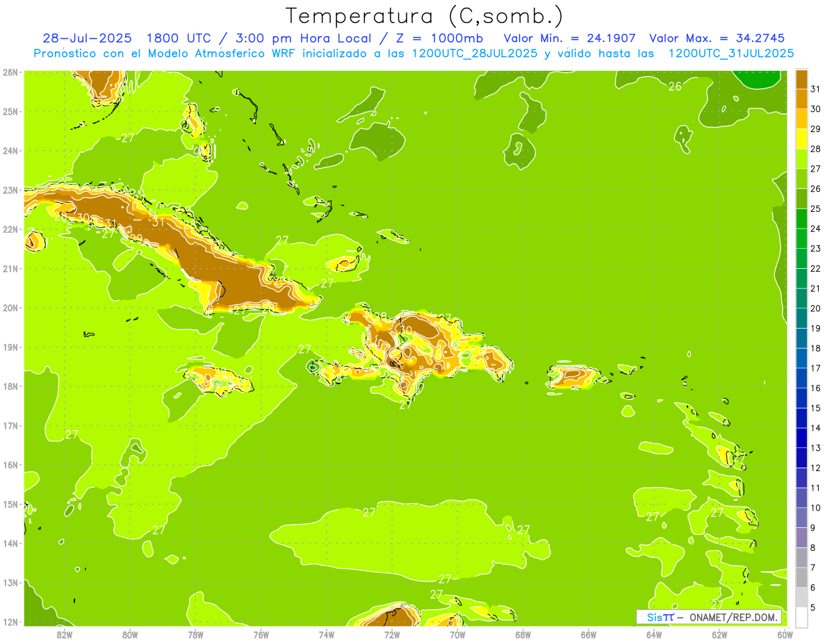The width and height of the screenshot is (834, 644).
Task: Click the date "28-Jul-2025" in the header
Action: coord(85,38)
